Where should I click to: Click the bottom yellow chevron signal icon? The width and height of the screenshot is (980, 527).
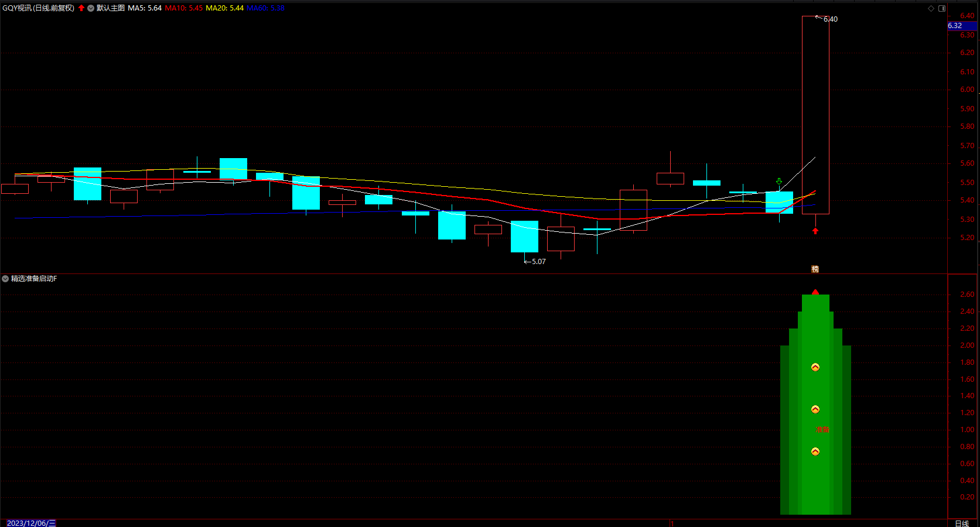pos(815,451)
